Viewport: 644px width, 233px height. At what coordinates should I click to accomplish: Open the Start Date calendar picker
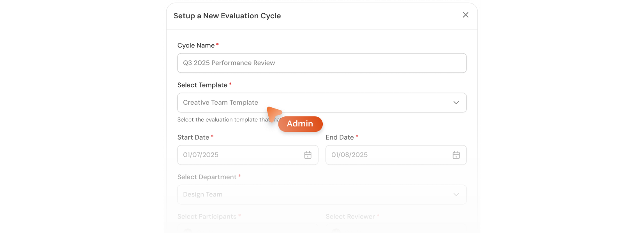(307, 155)
